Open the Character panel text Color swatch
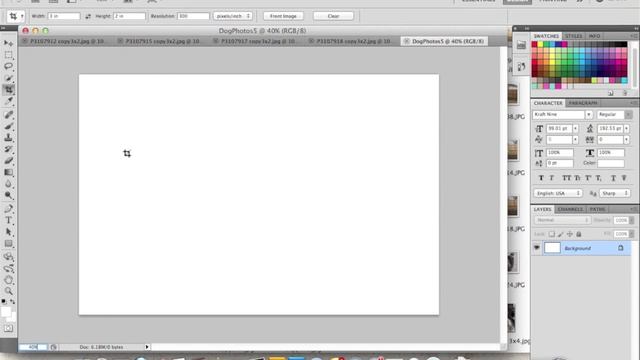640x360 pixels. (x=611, y=163)
